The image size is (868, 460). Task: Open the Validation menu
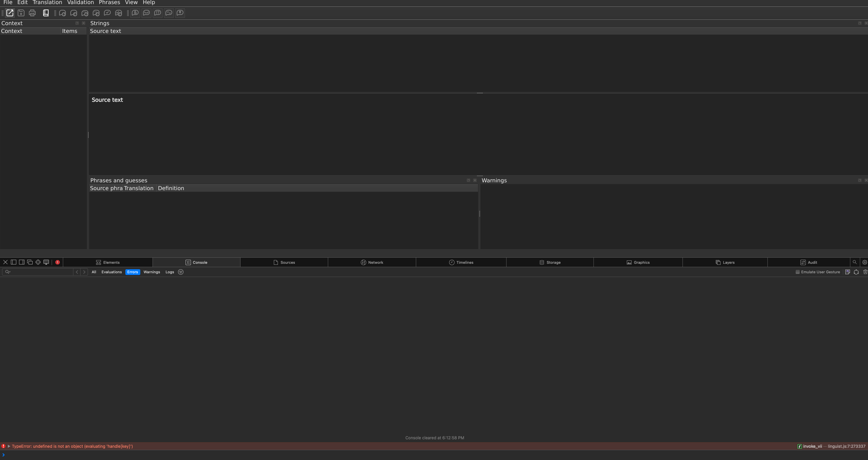click(81, 2)
